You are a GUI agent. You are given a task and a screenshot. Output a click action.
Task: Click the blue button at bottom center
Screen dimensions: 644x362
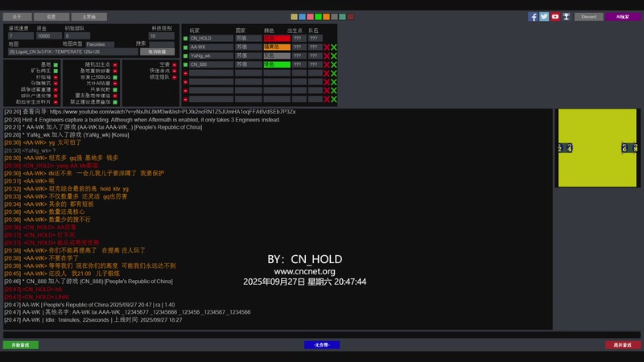(321, 345)
